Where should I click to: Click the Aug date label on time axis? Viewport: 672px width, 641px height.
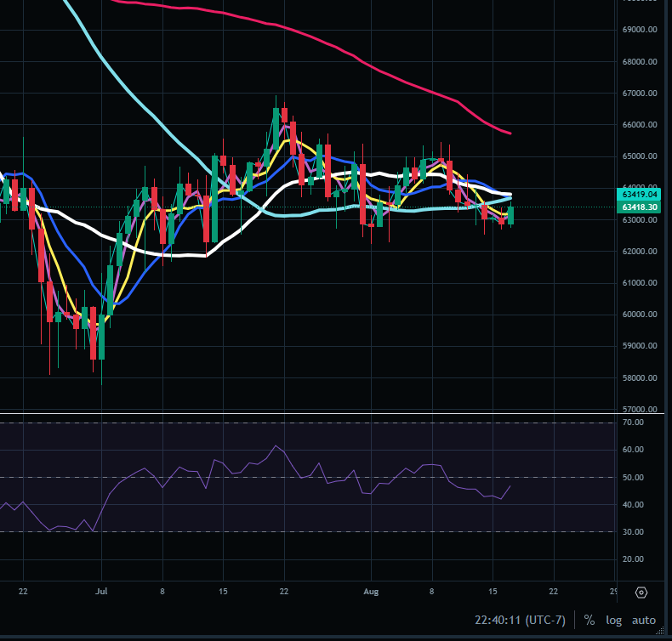tap(371, 592)
